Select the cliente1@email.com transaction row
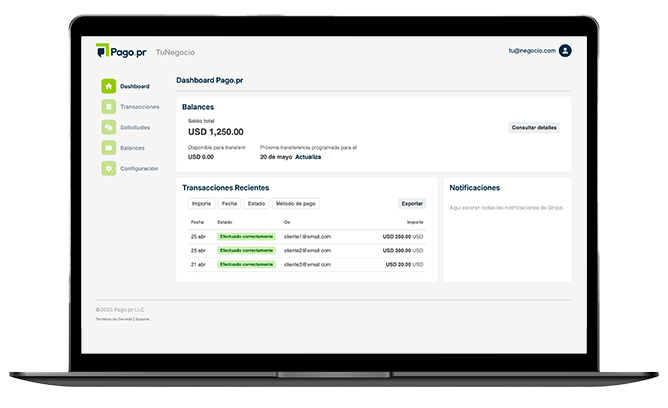Screen dimensions: 668x408 coord(307,236)
